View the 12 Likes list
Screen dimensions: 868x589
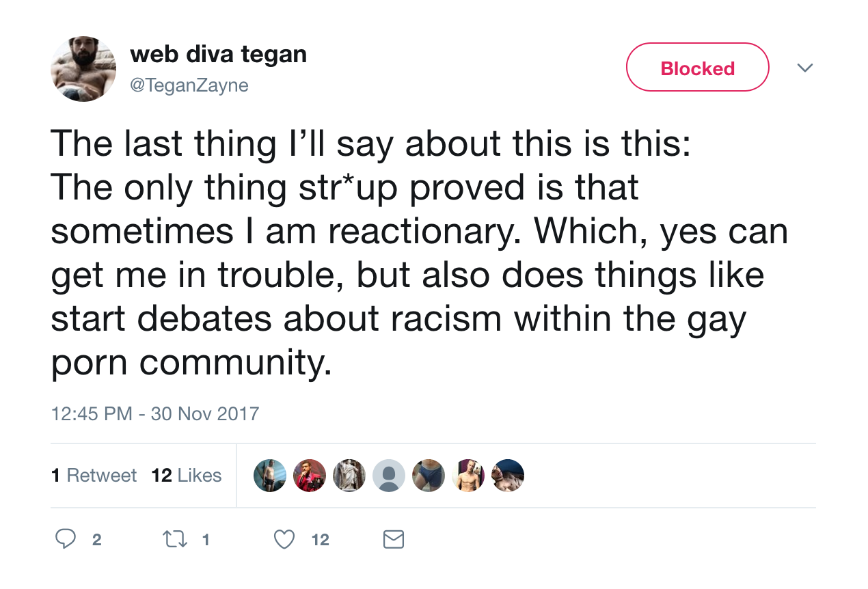pos(187,476)
